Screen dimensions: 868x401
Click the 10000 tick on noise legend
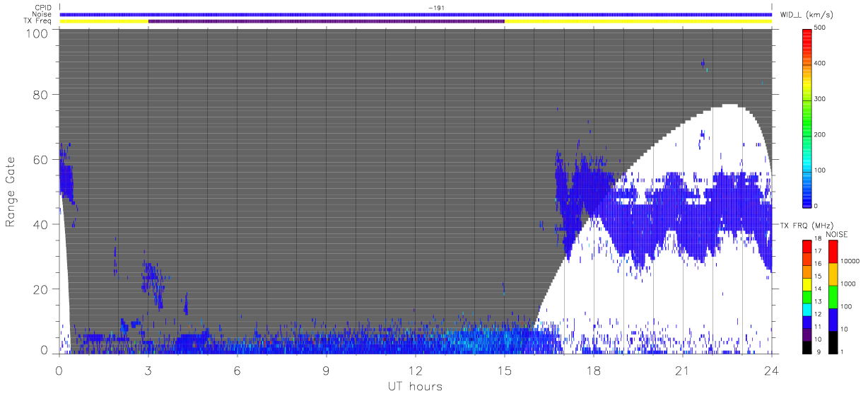click(x=848, y=260)
